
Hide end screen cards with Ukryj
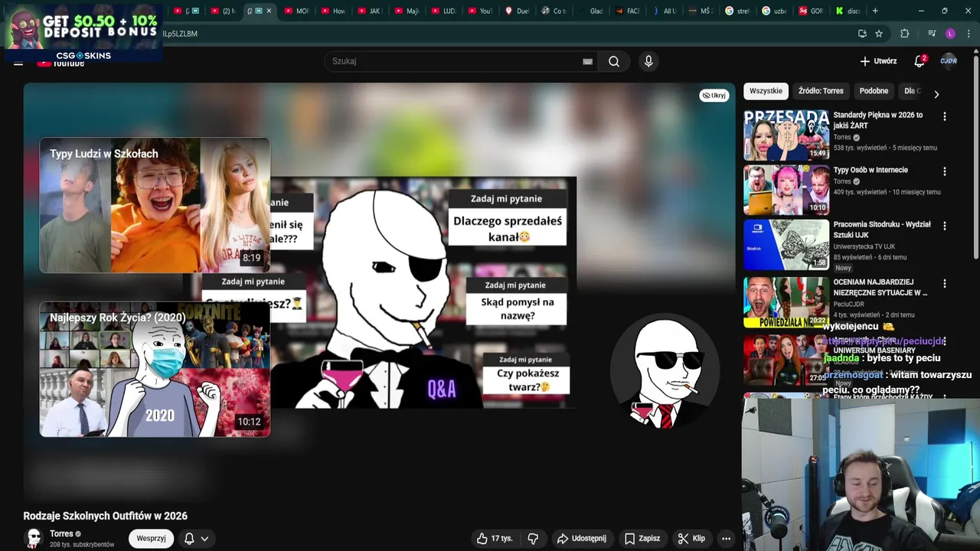coord(714,96)
